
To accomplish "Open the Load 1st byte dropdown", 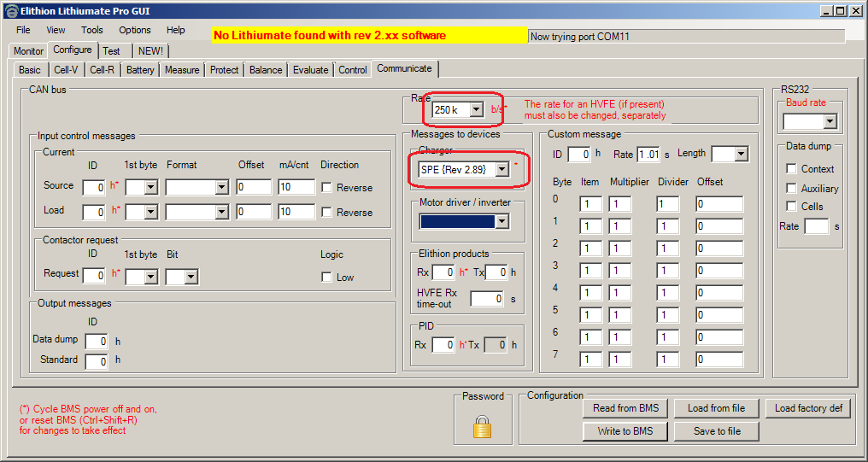I will point(151,211).
